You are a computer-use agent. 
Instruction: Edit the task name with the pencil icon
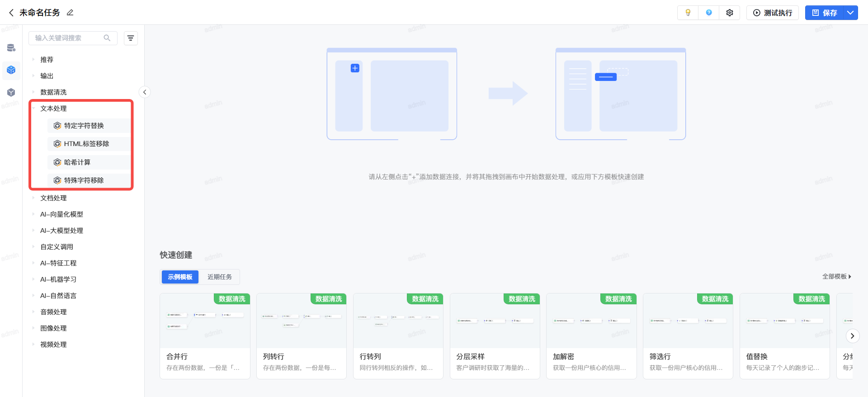point(70,13)
